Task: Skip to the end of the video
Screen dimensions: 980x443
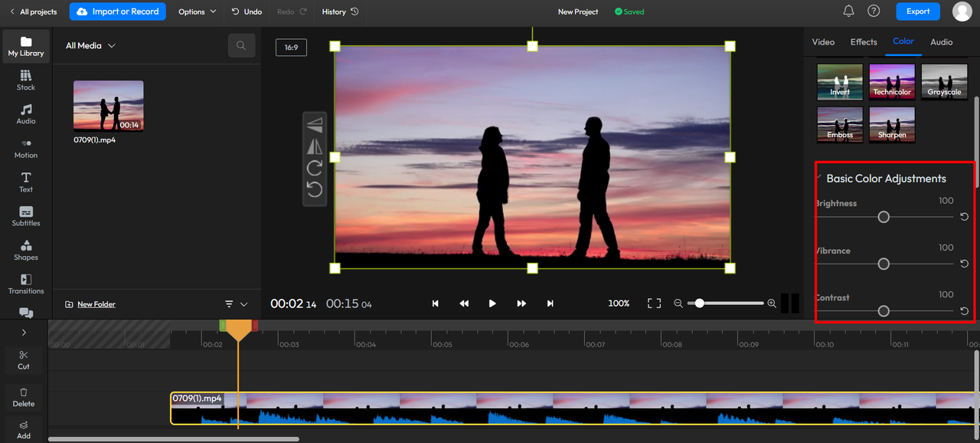Action: (x=550, y=304)
